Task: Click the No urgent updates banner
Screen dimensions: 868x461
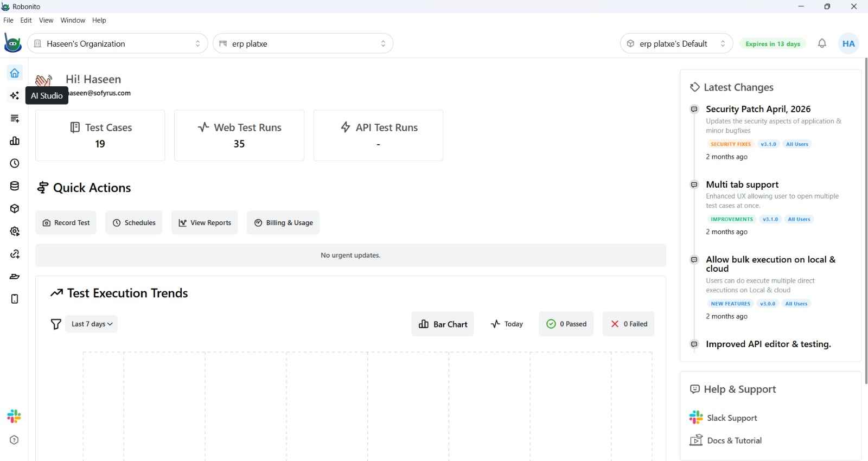Action: coord(350,255)
